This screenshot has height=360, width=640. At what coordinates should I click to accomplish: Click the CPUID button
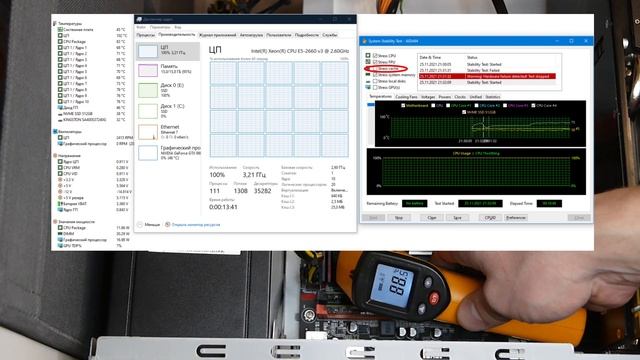pos(490,218)
